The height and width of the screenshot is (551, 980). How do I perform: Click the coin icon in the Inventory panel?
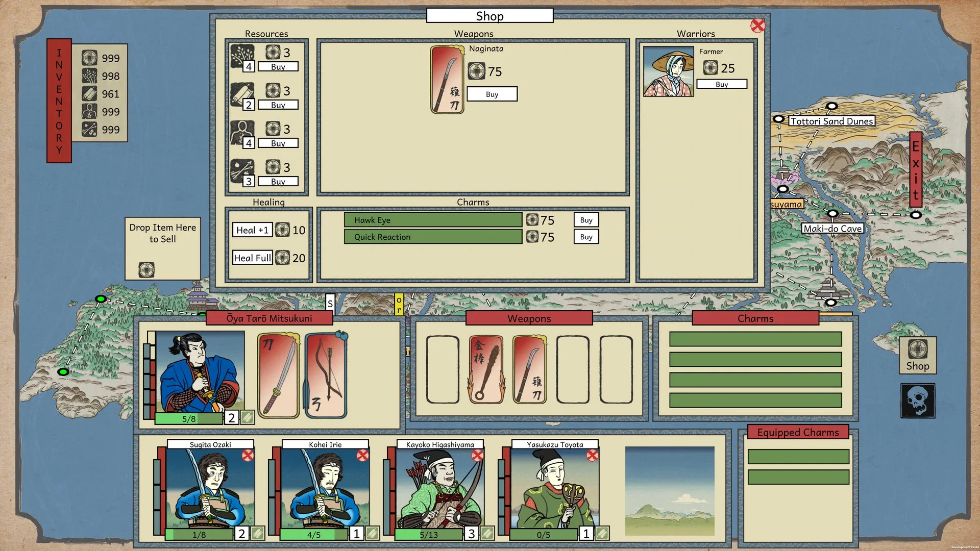90,58
